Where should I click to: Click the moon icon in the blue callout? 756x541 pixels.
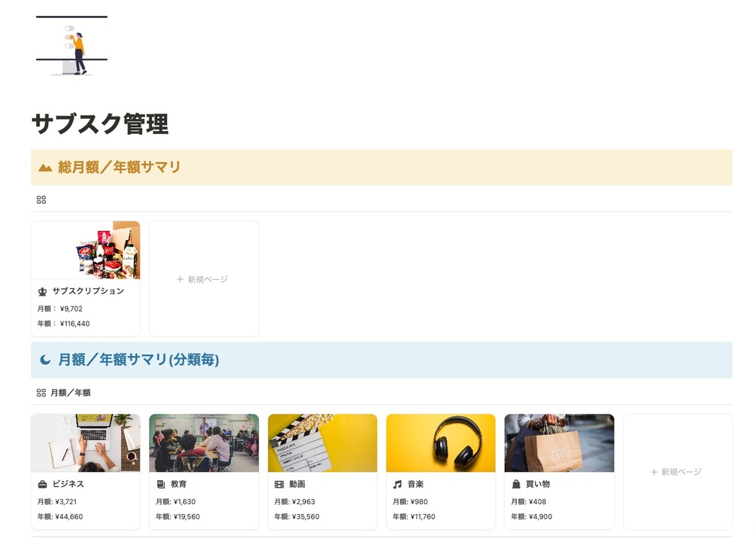(x=45, y=360)
